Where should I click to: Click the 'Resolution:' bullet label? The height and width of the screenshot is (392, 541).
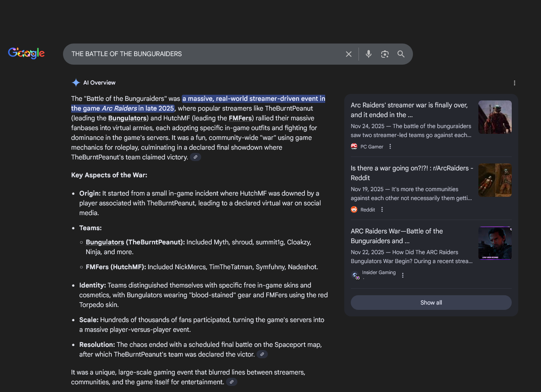point(97,345)
